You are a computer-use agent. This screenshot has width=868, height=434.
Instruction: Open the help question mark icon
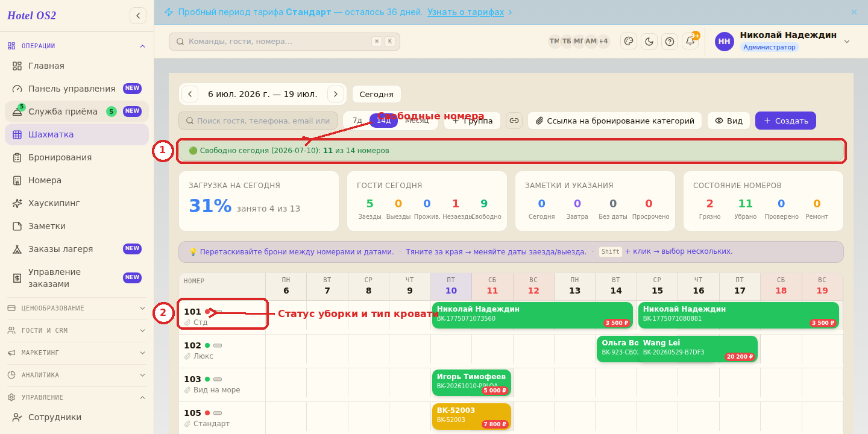[670, 42]
